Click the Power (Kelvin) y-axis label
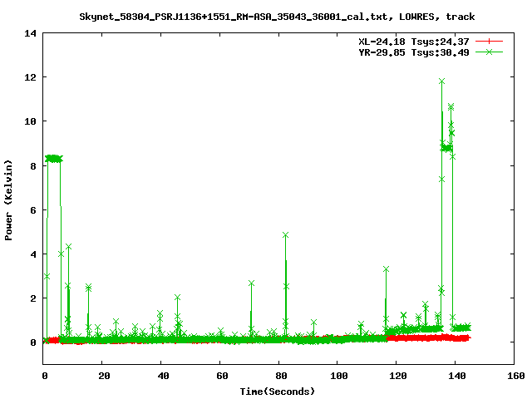Screen dimensions: 532x399 click(8, 200)
